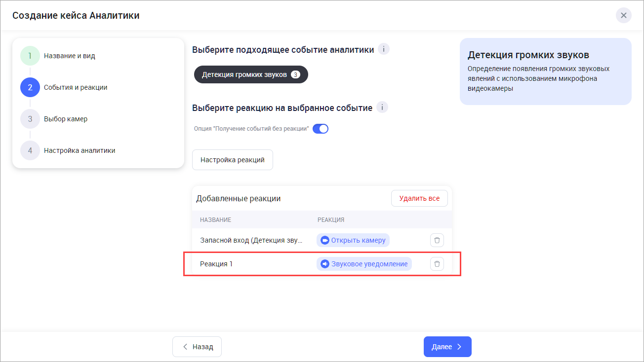Click the count badge on "Детекция громких звуков"
Image resolution: width=644 pixels, height=362 pixels.
pyautogui.click(x=295, y=75)
